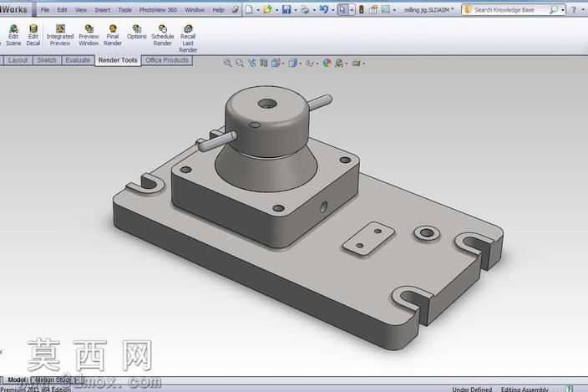Expand the Options dropdown arrow

[x=394, y=10]
